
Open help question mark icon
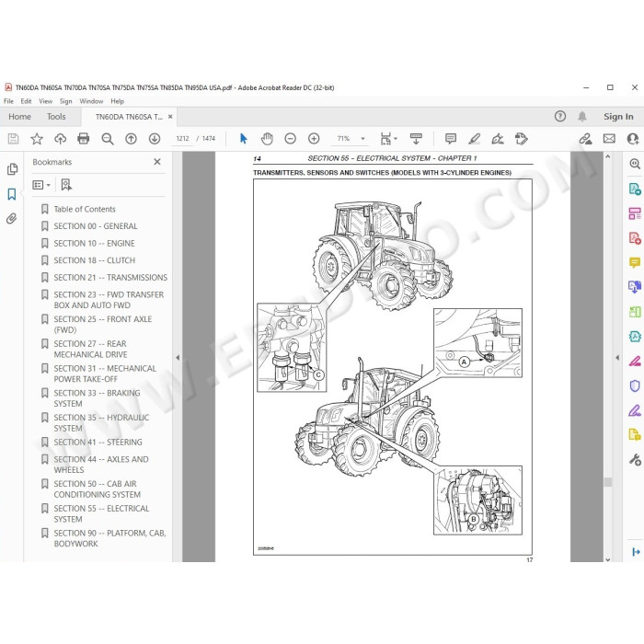(x=559, y=117)
